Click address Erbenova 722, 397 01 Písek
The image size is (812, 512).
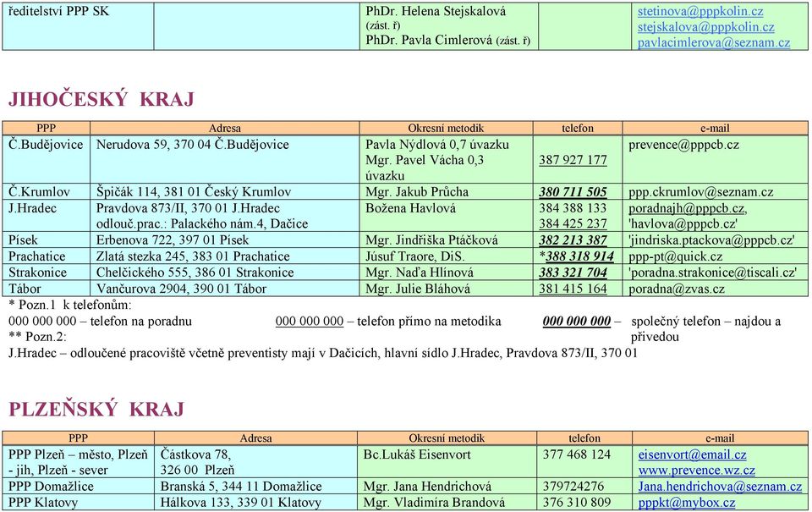pos(173,240)
